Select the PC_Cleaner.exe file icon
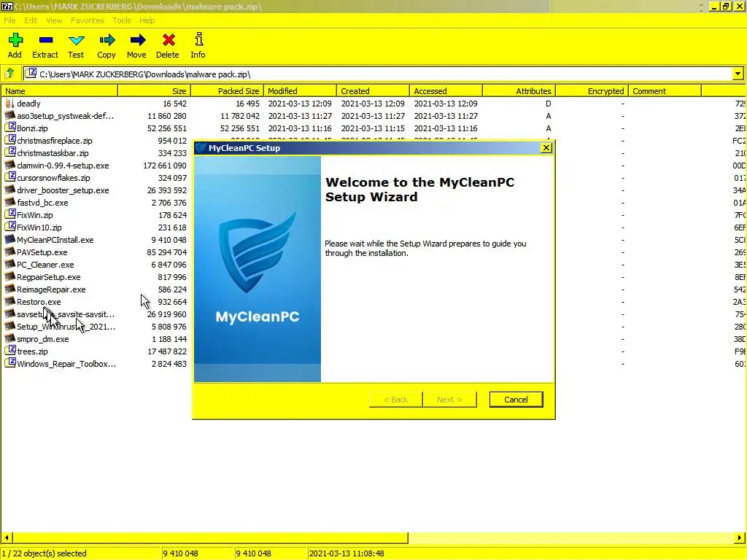Viewport: 747px width, 560px height. pyautogui.click(x=9, y=264)
